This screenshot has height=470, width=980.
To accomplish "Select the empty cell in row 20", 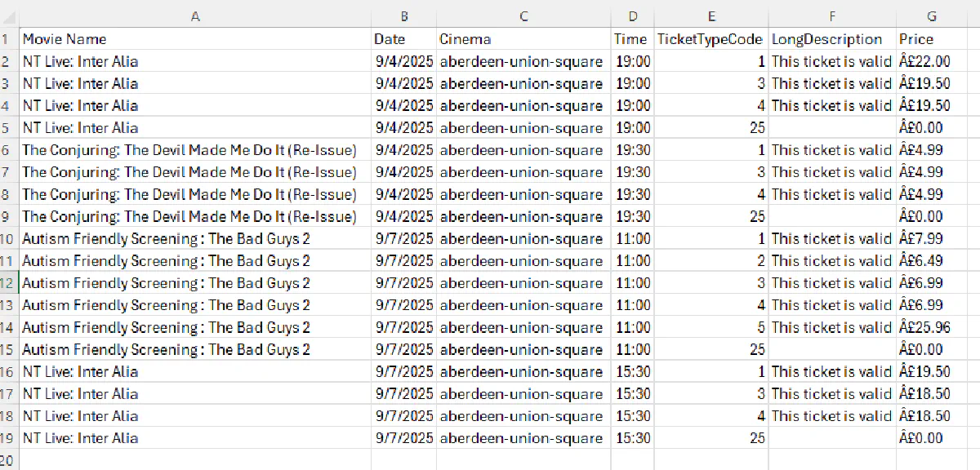I will tap(196, 459).
